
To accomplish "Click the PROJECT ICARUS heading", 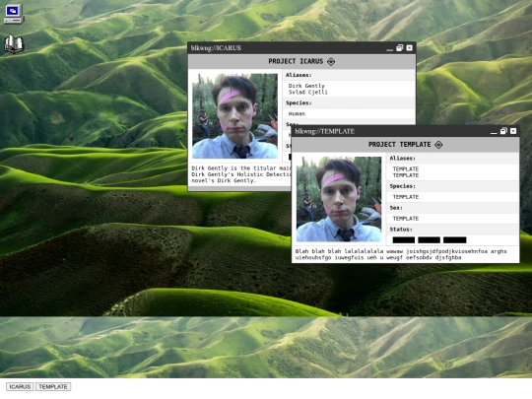I will pos(296,61).
